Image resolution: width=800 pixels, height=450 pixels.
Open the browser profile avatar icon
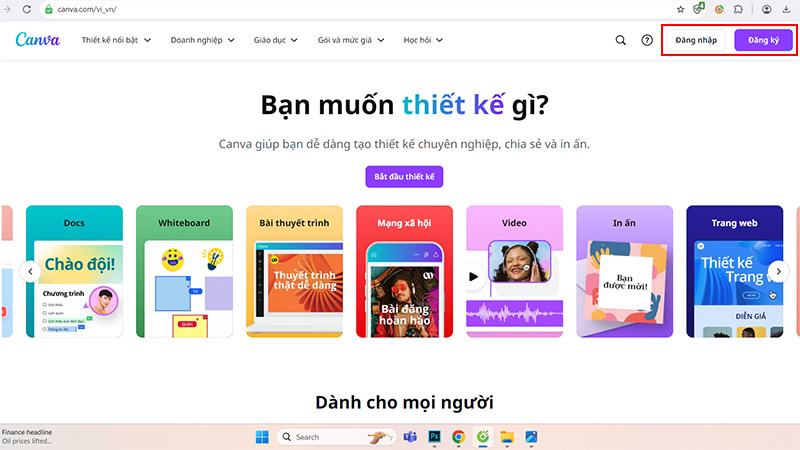[766, 9]
